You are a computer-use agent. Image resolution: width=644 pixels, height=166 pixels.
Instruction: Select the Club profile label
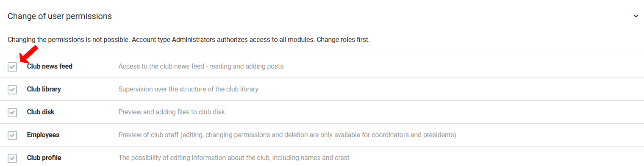tap(44, 158)
